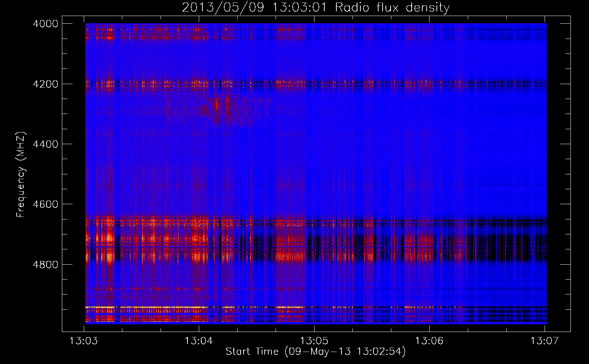Click the '13:03' time axis label
The width and height of the screenshot is (589, 364).
point(84,341)
